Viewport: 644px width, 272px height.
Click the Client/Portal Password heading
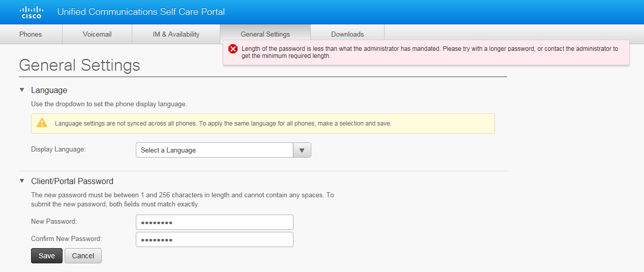[72, 181]
